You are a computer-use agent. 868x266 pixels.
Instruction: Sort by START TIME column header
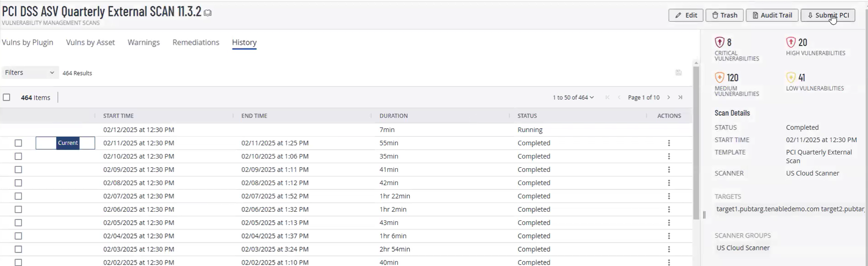click(x=118, y=116)
